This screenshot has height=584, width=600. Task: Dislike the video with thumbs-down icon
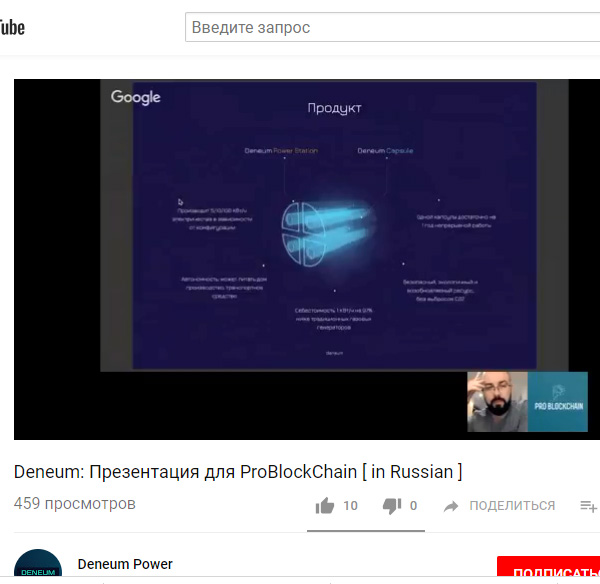click(392, 506)
